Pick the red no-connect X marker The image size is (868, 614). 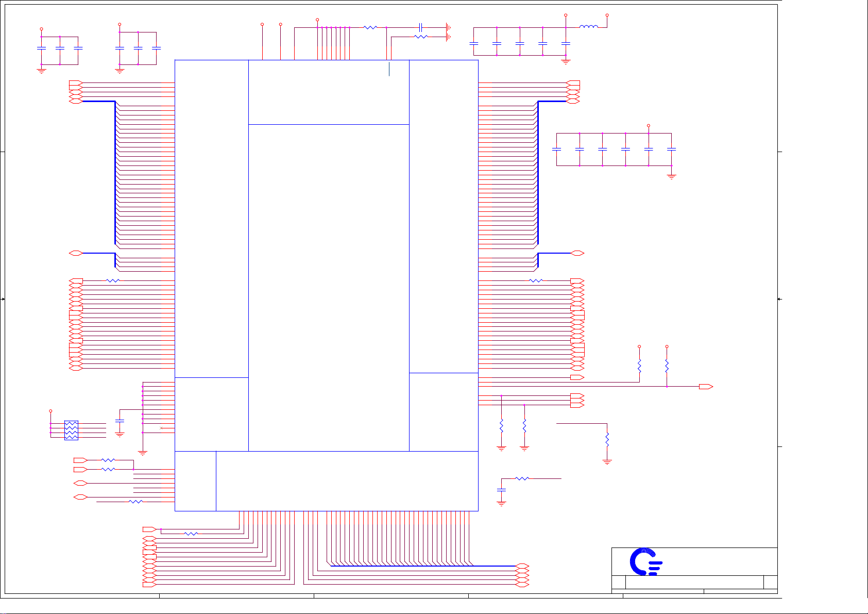point(161,428)
